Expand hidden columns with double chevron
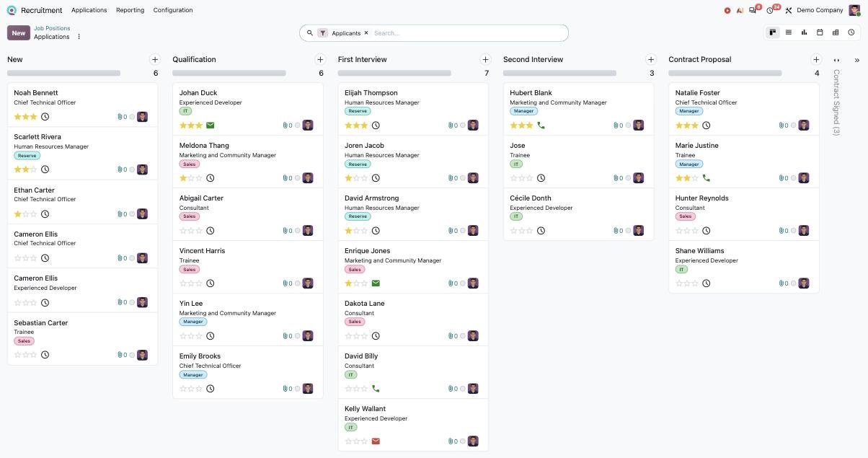Viewport: 868px width, 458px height. [x=857, y=61]
